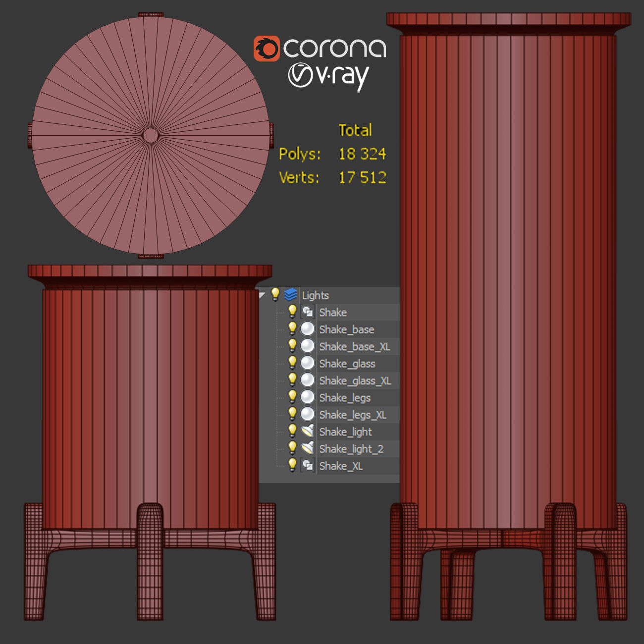Click the group icon next to Shake_XL
The height and width of the screenshot is (644, 644).
pos(308,465)
